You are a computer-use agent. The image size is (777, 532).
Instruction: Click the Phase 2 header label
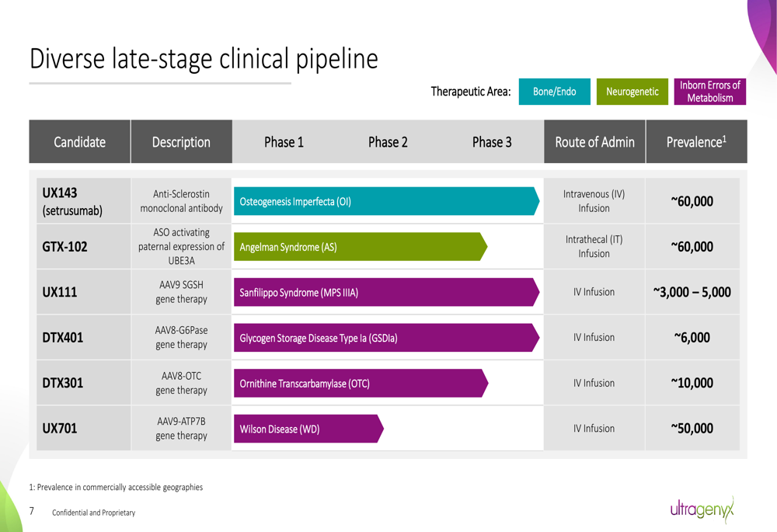pyautogui.click(x=388, y=142)
